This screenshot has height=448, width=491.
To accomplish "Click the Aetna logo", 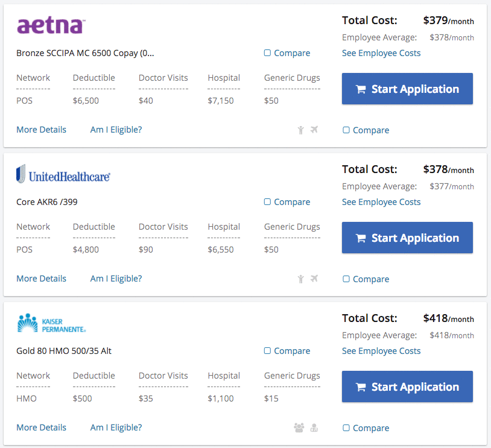I will (51, 26).
